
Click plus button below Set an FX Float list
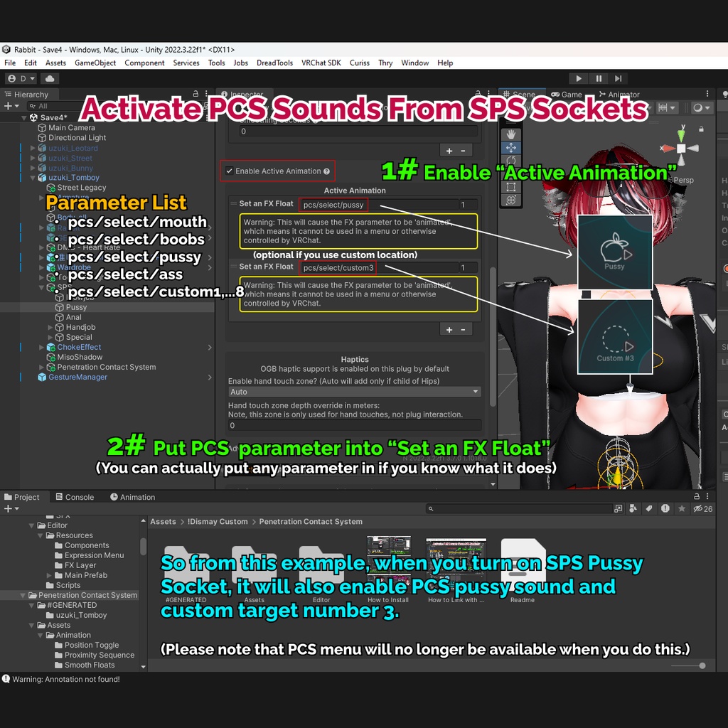coord(449,329)
